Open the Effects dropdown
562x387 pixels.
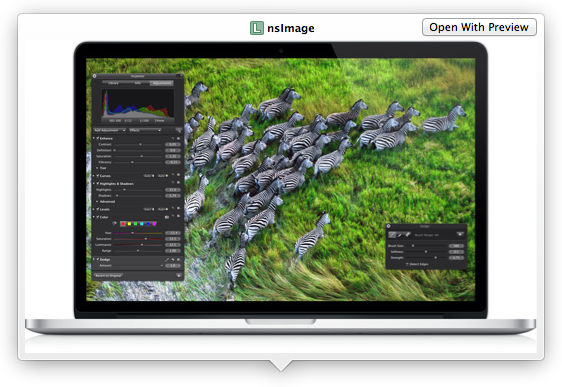[x=145, y=130]
